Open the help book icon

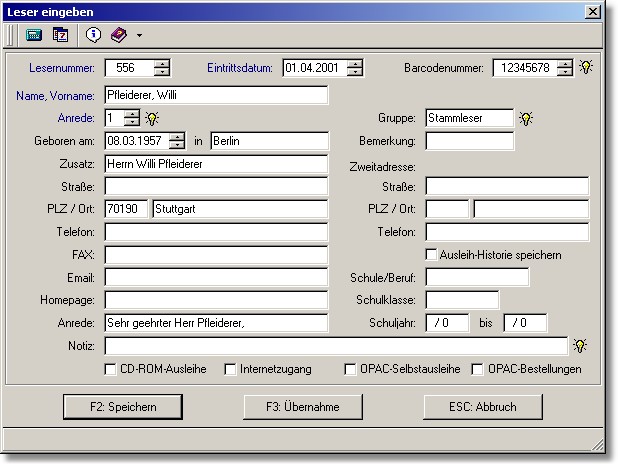click(x=119, y=35)
